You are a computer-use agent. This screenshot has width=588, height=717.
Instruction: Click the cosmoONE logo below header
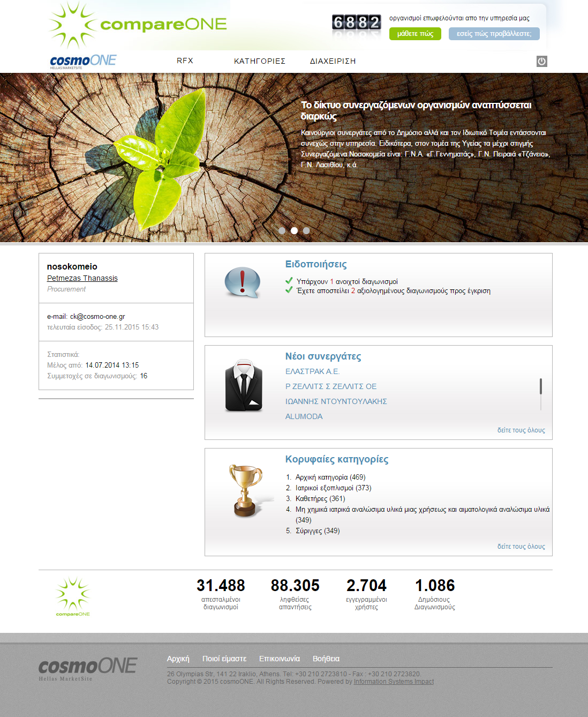coord(83,61)
